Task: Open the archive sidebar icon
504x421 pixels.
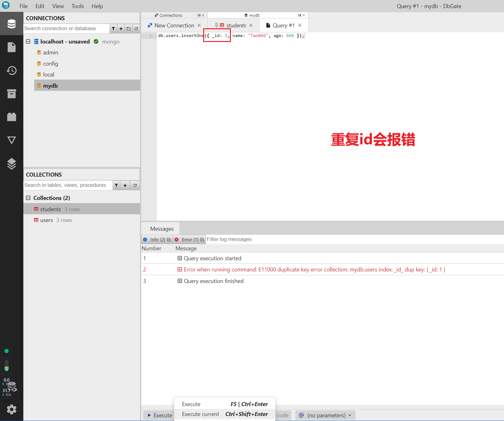Action: coord(12,94)
